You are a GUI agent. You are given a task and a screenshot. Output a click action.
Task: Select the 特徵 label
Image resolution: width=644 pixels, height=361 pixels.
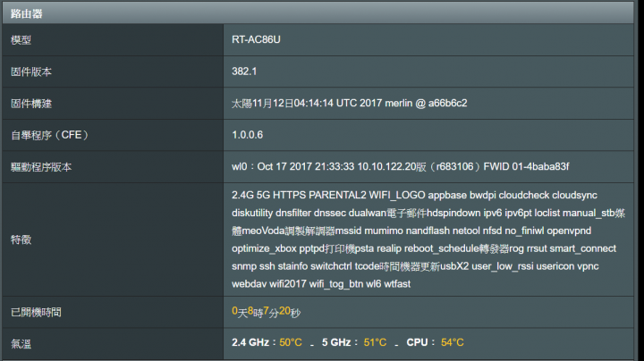21,239
